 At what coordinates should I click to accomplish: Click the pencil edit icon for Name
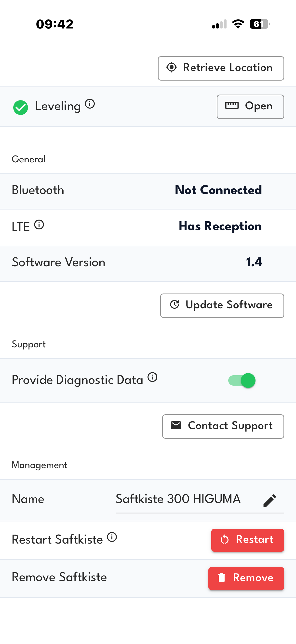[x=270, y=500]
